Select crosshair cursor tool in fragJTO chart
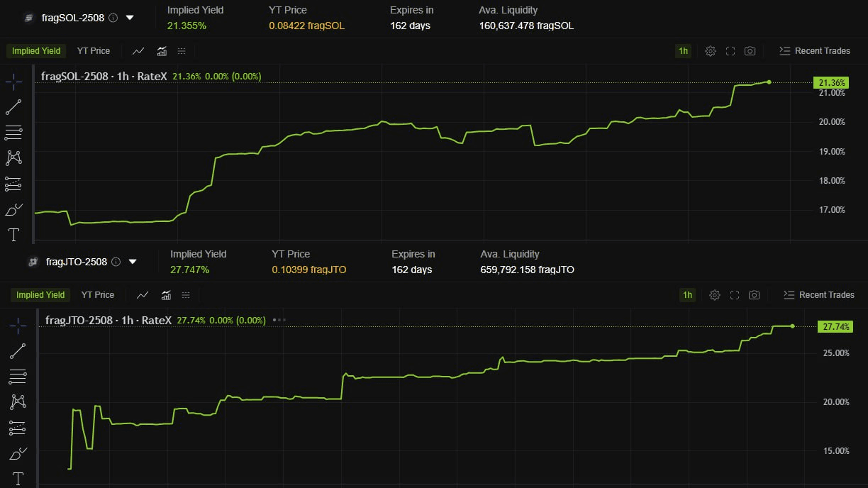This screenshot has height=488, width=868. point(18,326)
